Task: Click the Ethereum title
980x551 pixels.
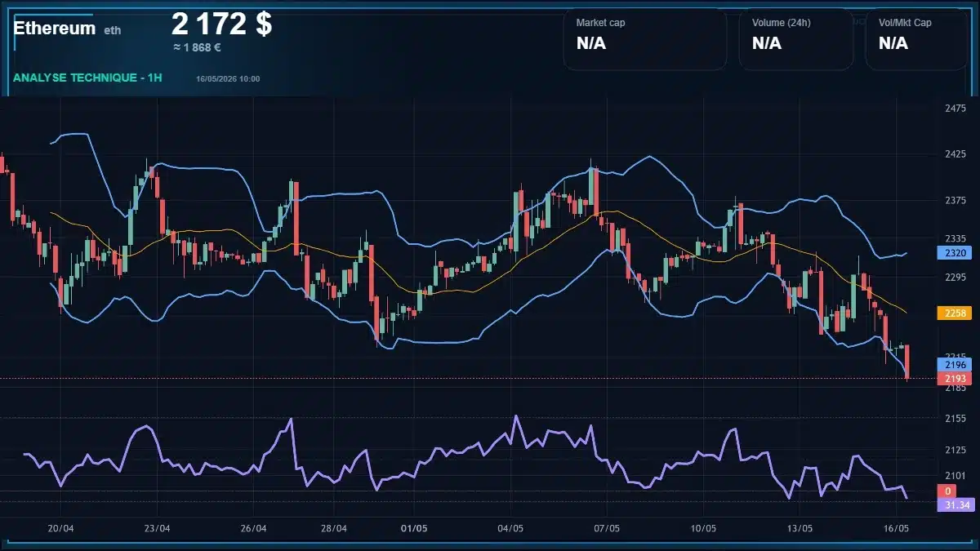Action: click(x=55, y=28)
